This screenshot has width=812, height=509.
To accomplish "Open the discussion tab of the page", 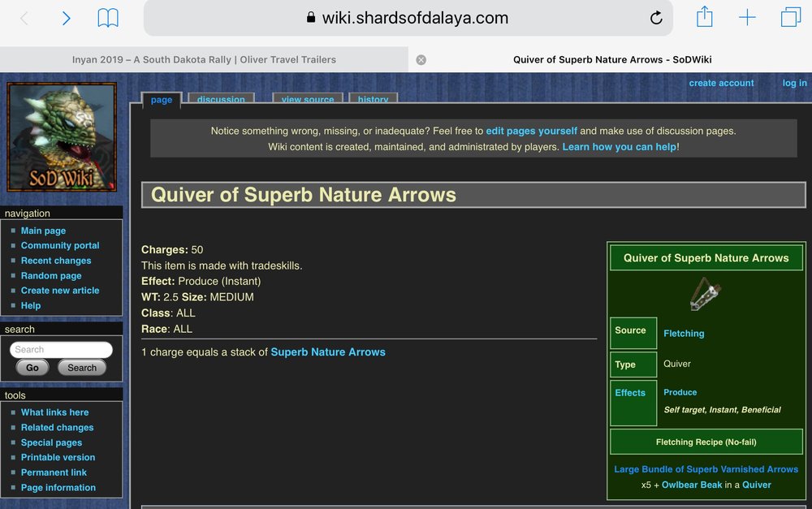I will point(221,99).
